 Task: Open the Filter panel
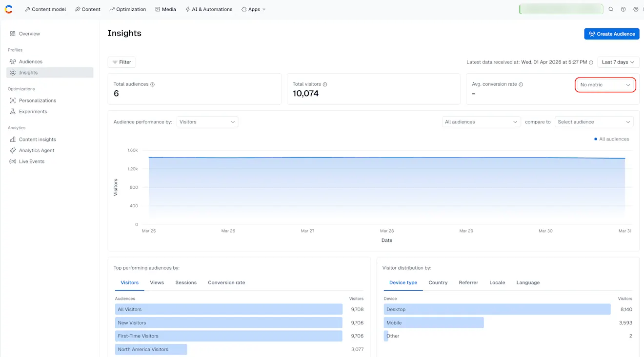pyautogui.click(x=121, y=62)
